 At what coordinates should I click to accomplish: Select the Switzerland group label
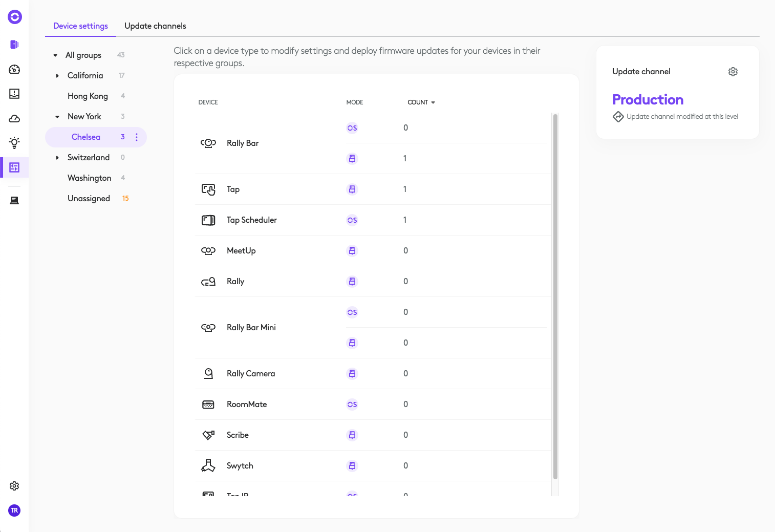[x=89, y=158]
